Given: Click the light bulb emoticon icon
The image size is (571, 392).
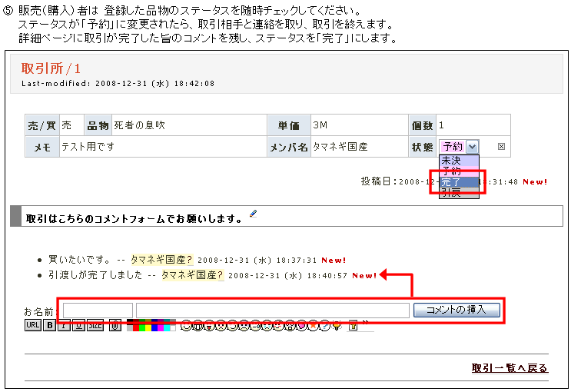Looking at the screenshot, I should point(336,327).
